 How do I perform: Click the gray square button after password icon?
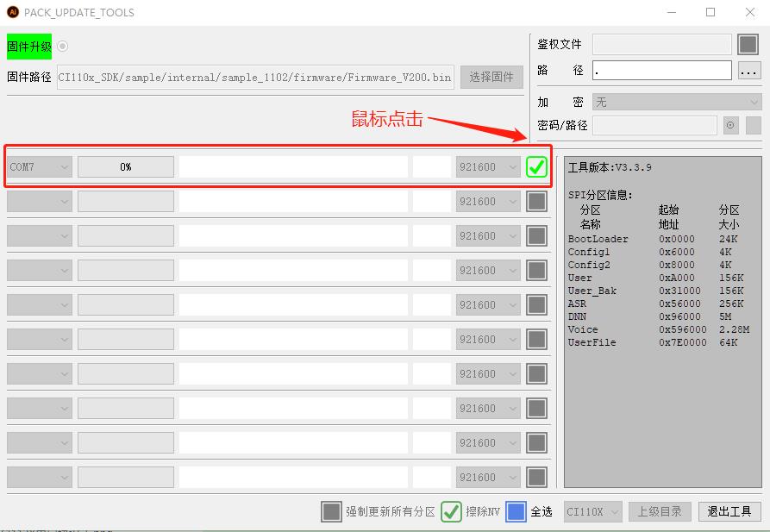click(x=754, y=125)
